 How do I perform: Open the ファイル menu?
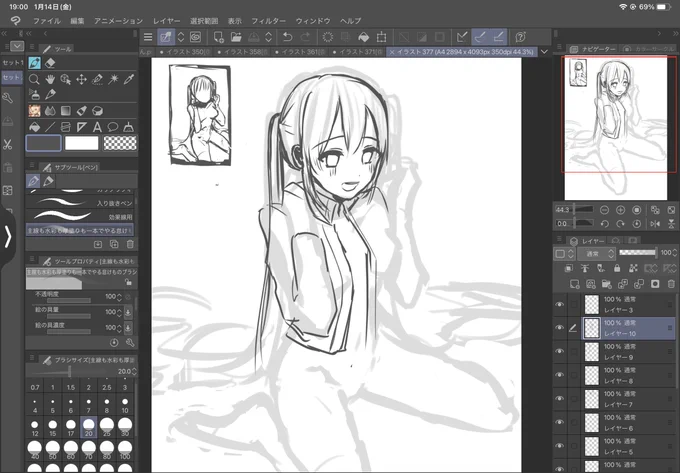point(47,21)
